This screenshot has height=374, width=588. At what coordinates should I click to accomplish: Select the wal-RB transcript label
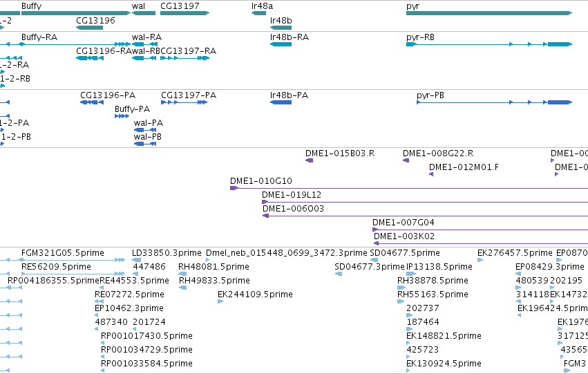tap(146, 51)
